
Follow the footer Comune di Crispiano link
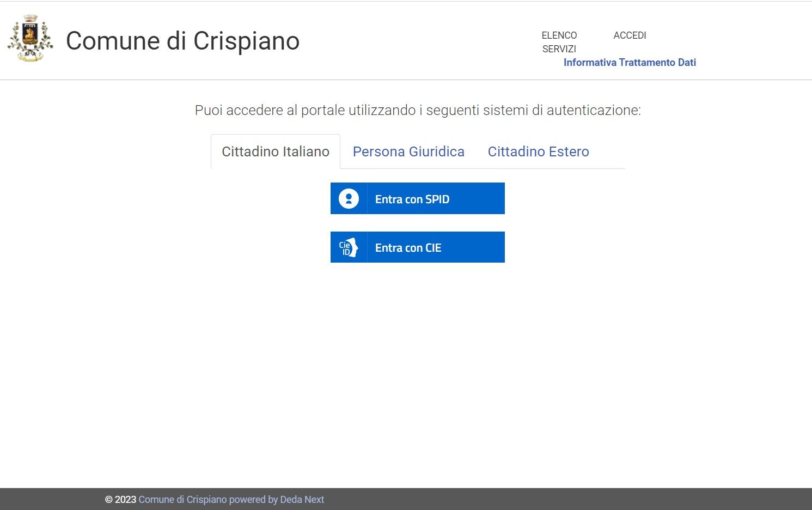182,500
